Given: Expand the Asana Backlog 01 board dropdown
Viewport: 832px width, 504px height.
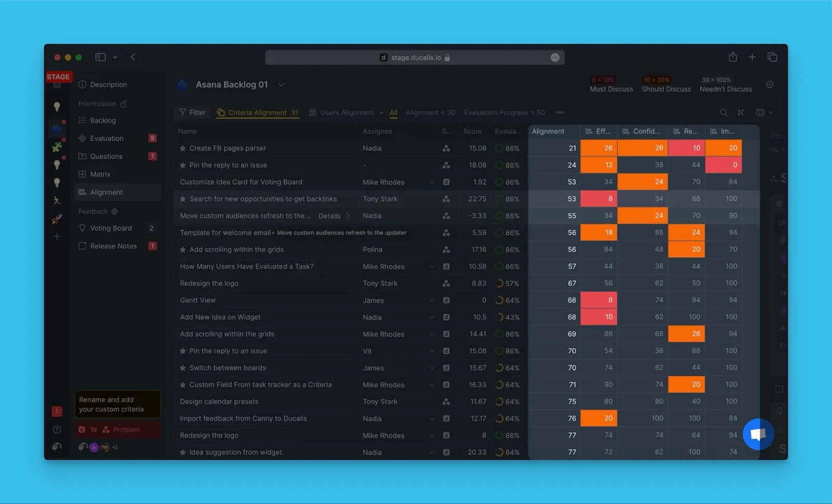Looking at the screenshot, I should click(281, 85).
